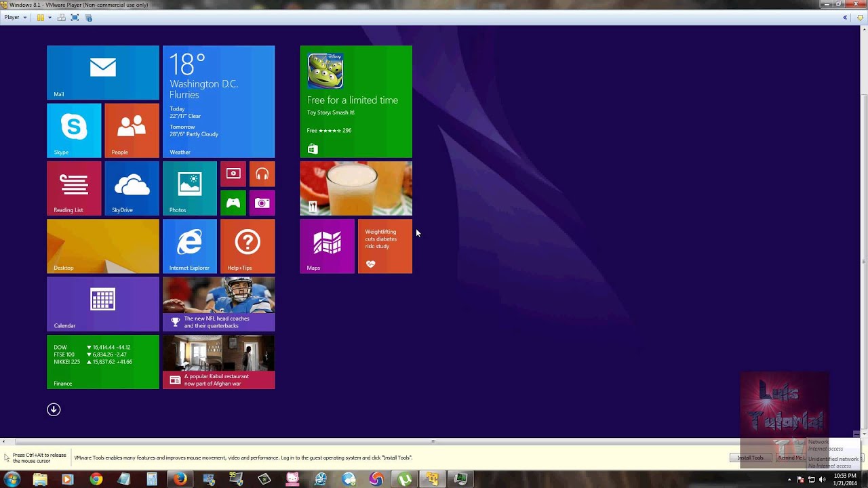Open the Music headphones tile
Screen dimensions: 868x488
(262, 174)
